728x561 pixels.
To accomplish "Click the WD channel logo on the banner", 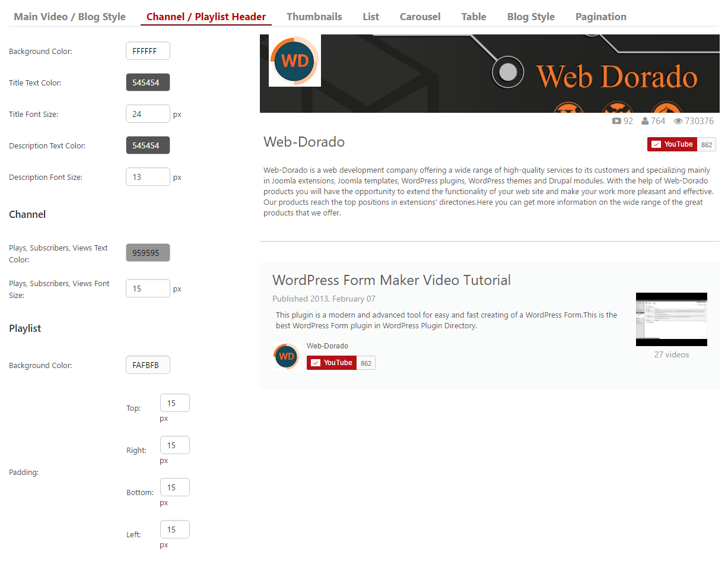I will 295,61.
